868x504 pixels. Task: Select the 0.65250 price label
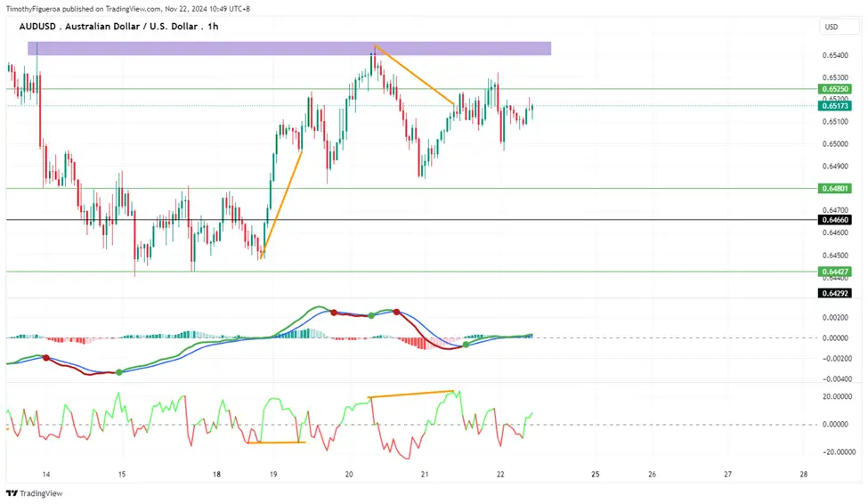click(835, 89)
